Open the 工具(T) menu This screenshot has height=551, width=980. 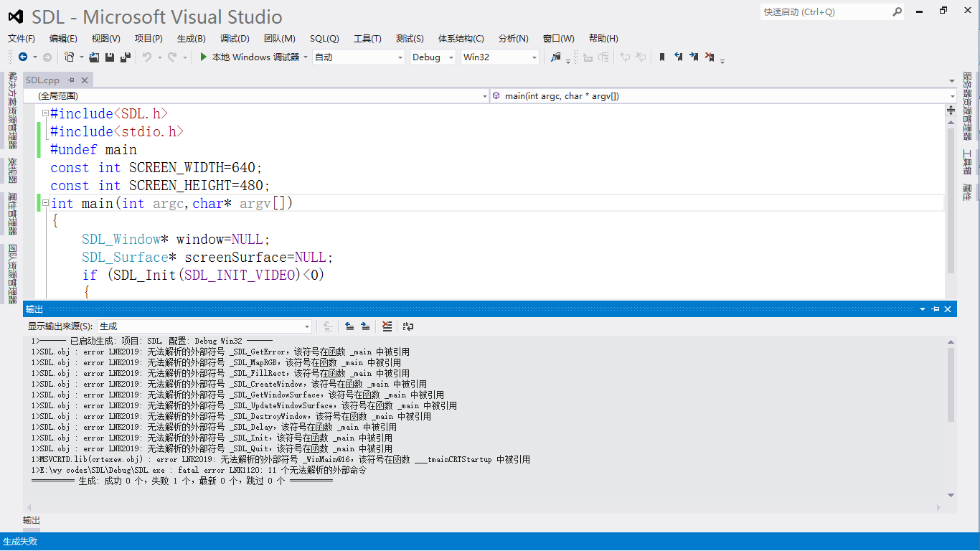coord(367,38)
